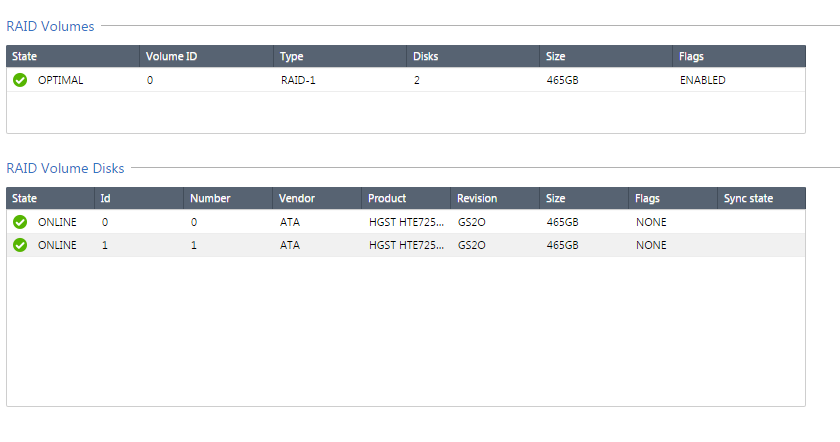This screenshot has height=442, width=840.
Task: Sort disks by Number column
Action: tap(228, 198)
